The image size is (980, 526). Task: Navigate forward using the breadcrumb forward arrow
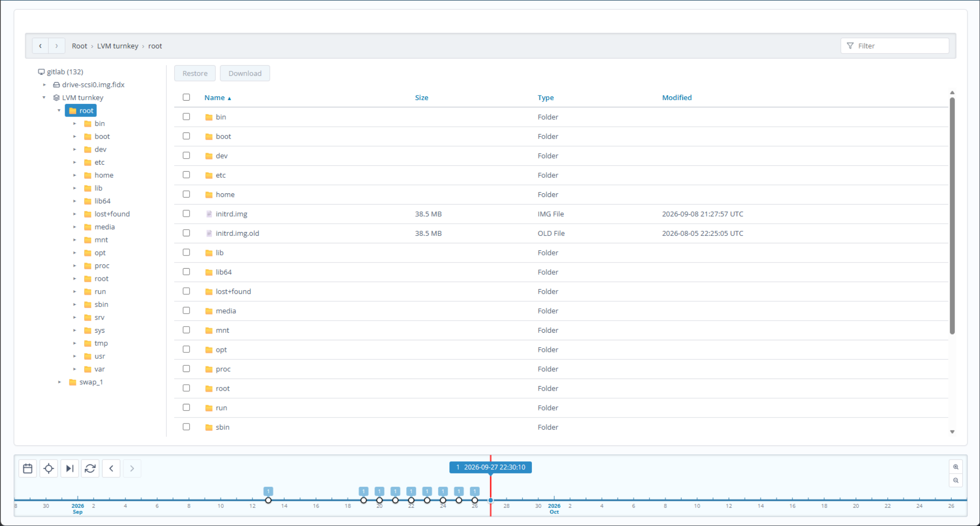[x=57, y=46]
